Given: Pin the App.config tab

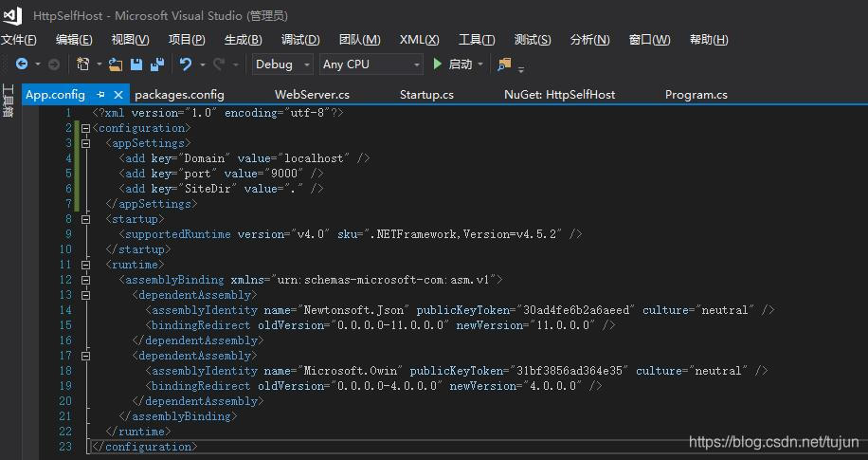Looking at the screenshot, I should (x=100, y=94).
